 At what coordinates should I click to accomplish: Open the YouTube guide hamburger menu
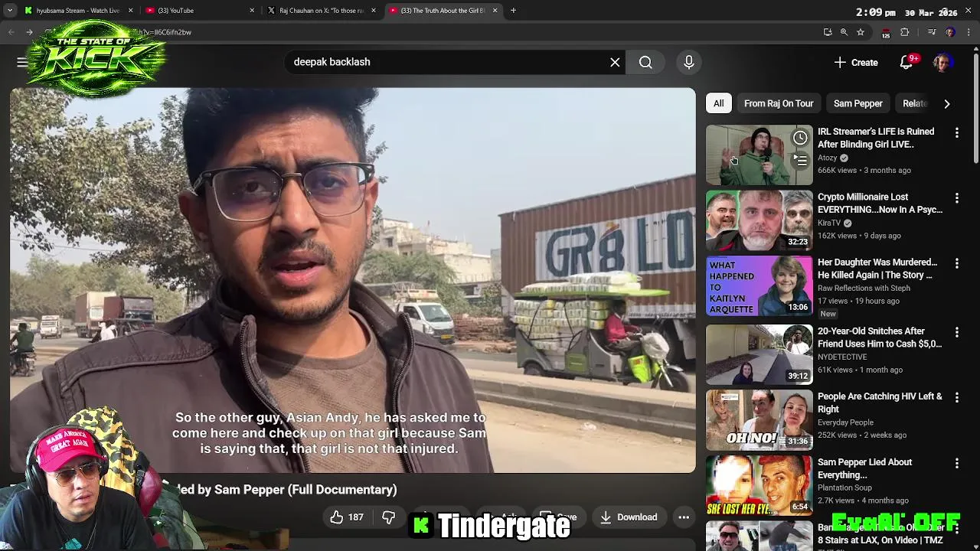22,62
